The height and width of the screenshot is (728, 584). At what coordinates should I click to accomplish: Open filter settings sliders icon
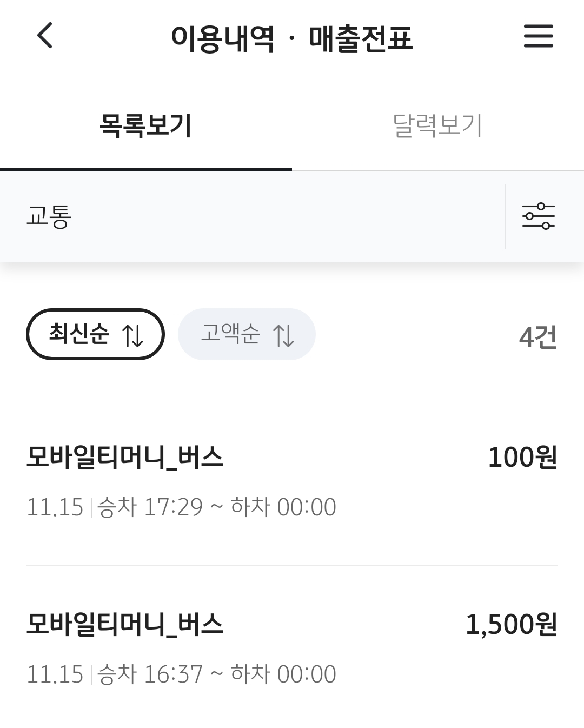click(538, 216)
